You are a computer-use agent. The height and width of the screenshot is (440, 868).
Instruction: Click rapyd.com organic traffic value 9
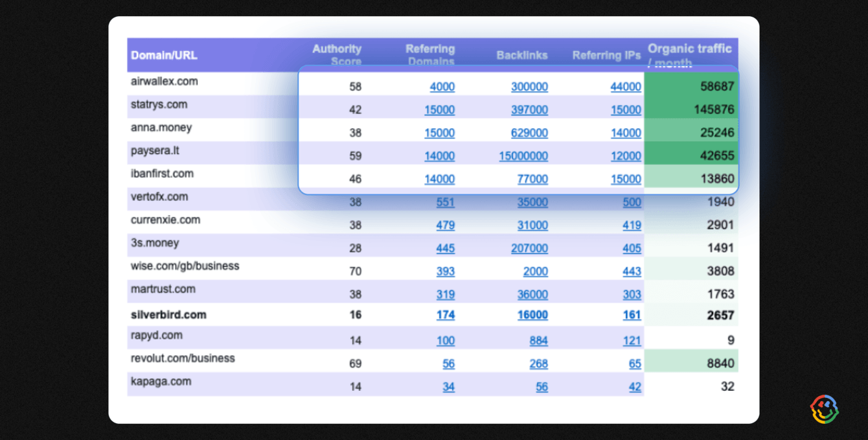[731, 341]
